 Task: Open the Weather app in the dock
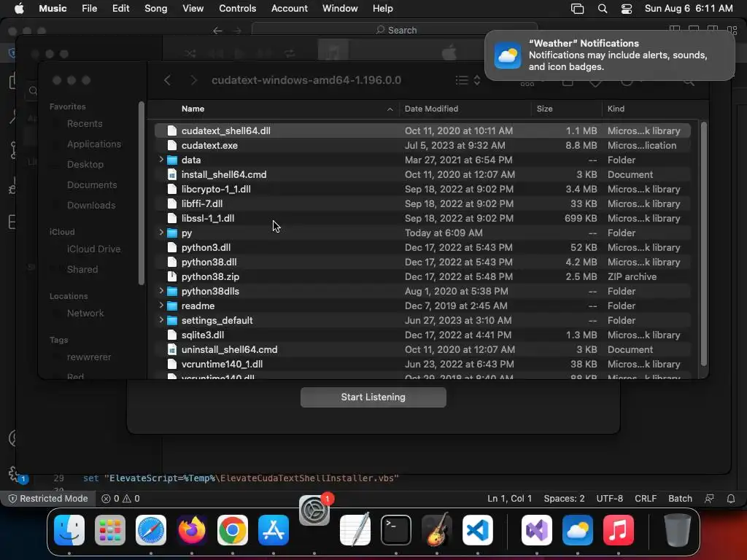[578, 530]
